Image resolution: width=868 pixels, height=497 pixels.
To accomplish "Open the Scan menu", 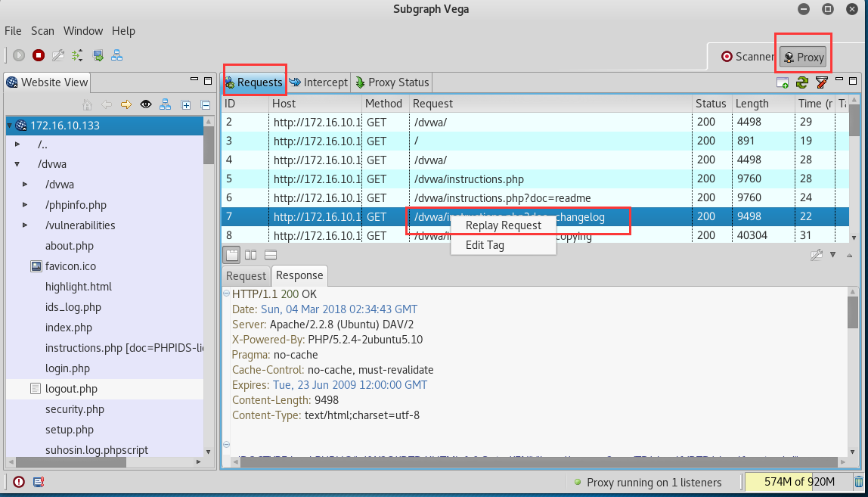I will [42, 31].
